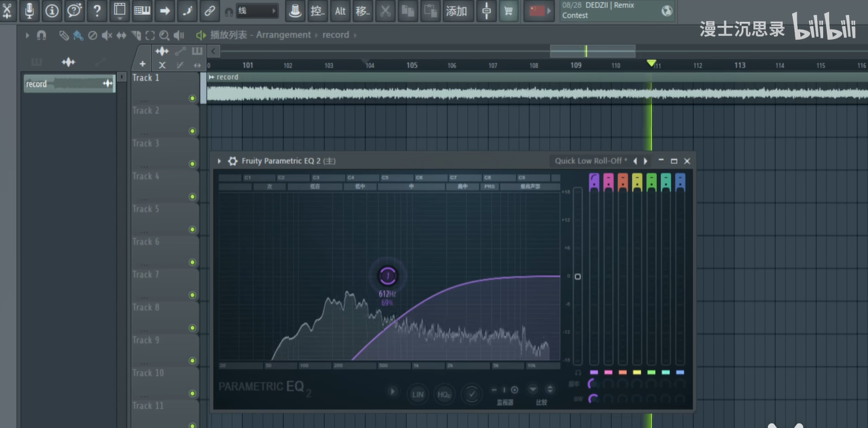
Task: Click the play arrow button in EQ bottom bar
Action: click(392, 391)
